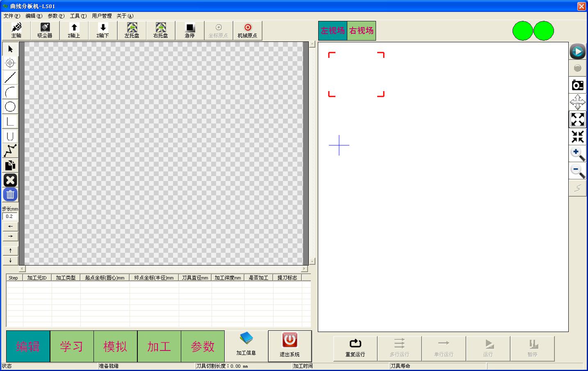Switch to 右视场 right view
Screen dimensions: 588x371
361,31
